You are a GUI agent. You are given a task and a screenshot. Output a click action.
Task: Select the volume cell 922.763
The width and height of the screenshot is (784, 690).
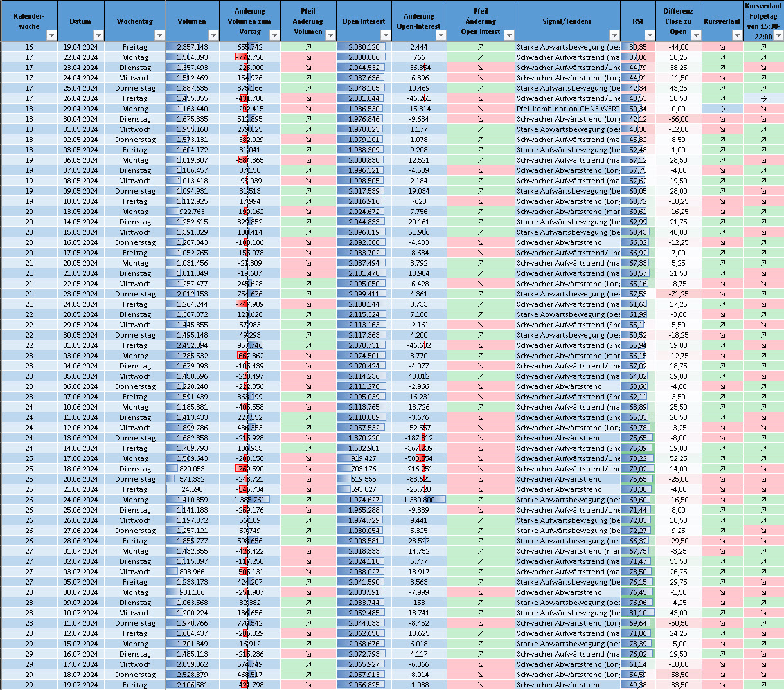(192, 212)
